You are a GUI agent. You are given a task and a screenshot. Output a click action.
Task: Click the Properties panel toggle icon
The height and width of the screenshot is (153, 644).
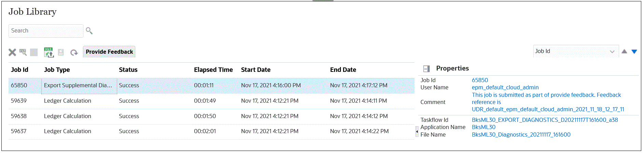pyautogui.click(x=426, y=69)
